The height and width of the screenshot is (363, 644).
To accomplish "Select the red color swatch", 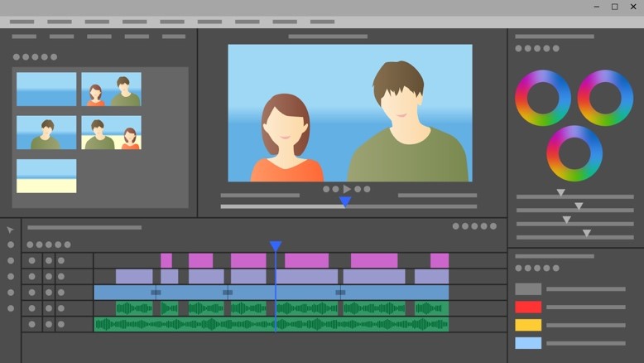I will click(528, 307).
